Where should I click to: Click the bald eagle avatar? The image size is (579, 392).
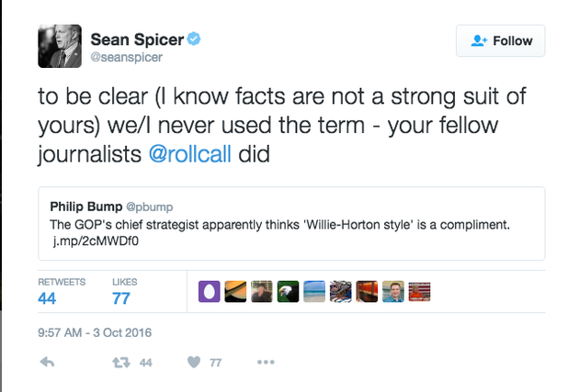(288, 292)
